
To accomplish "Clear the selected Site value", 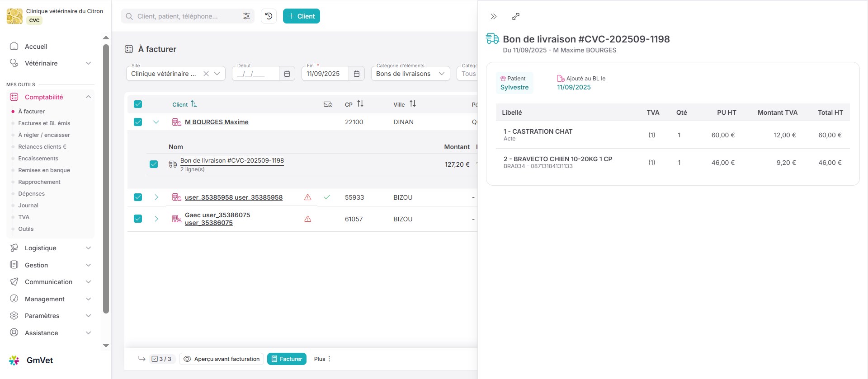I will click(206, 74).
